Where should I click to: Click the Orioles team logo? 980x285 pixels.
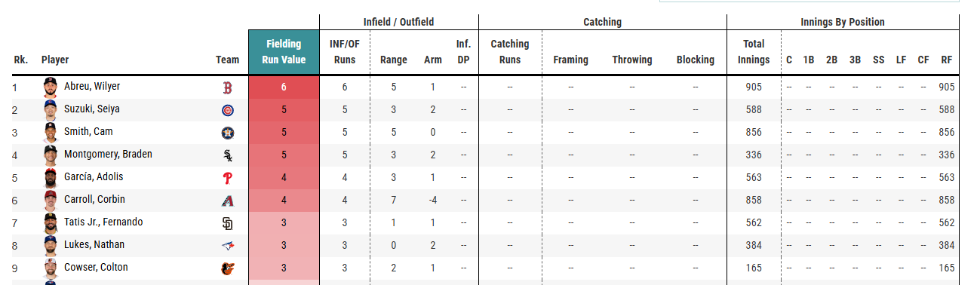227,268
